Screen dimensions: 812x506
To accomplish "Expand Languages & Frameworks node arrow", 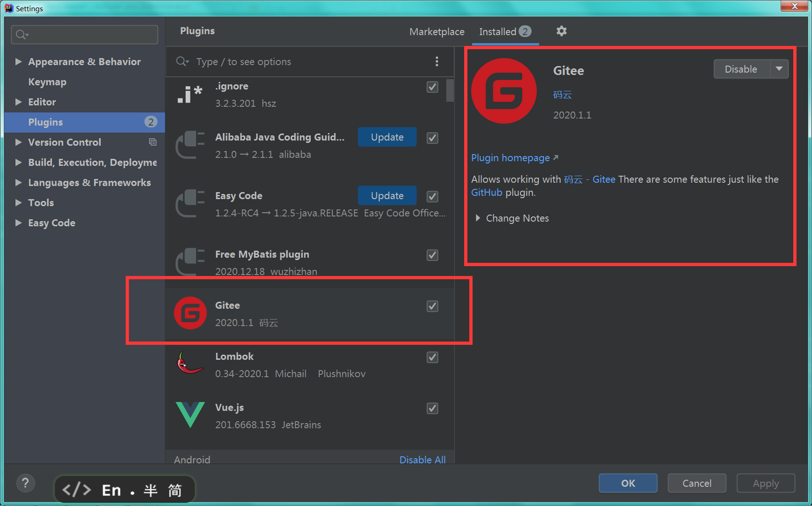I will point(18,182).
